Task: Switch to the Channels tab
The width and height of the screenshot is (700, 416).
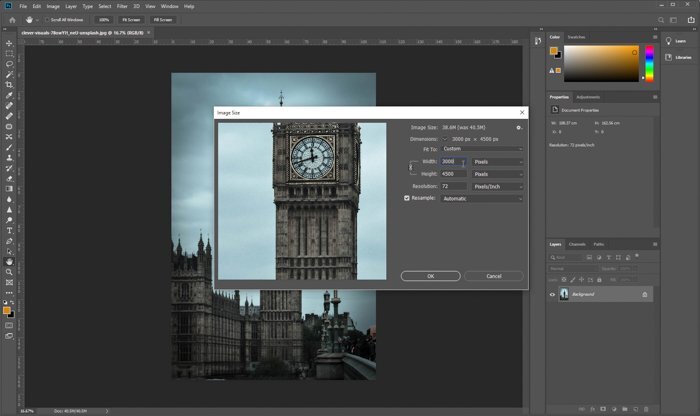Action: click(x=577, y=244)
